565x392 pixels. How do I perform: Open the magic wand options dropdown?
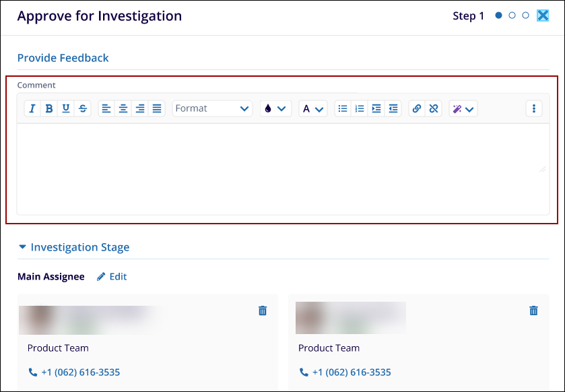click(463, 108)
